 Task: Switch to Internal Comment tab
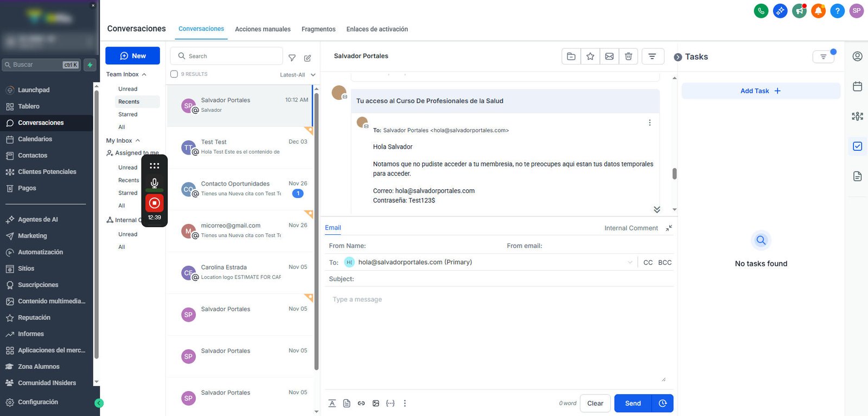point(631,228)
